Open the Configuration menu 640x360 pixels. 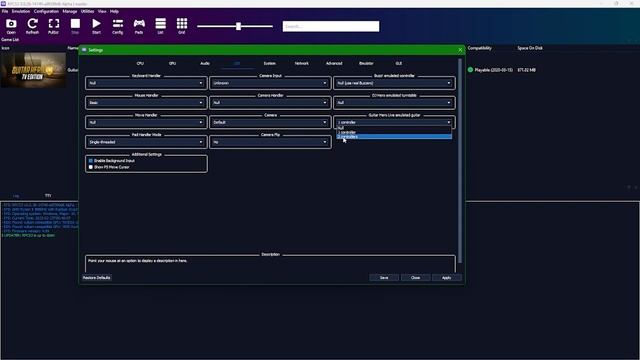[x=46, y=11]
